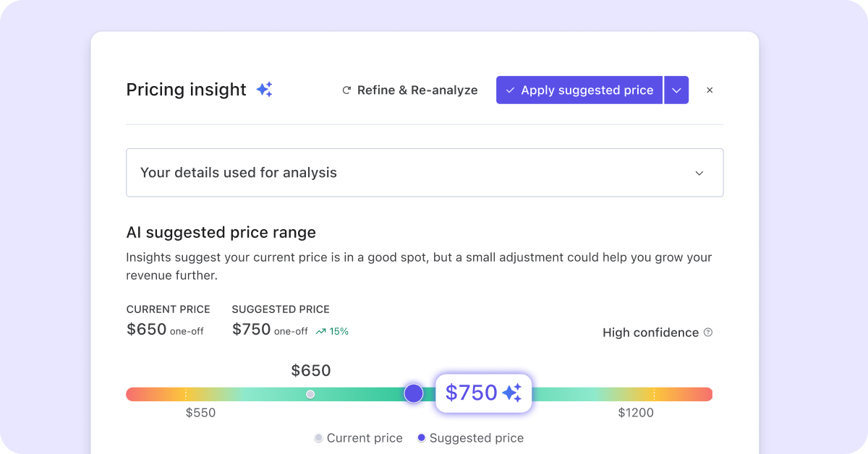Screen dimensions: 868x454
Task: Click the green upward trend arrow icon
Action: [320, 332]
